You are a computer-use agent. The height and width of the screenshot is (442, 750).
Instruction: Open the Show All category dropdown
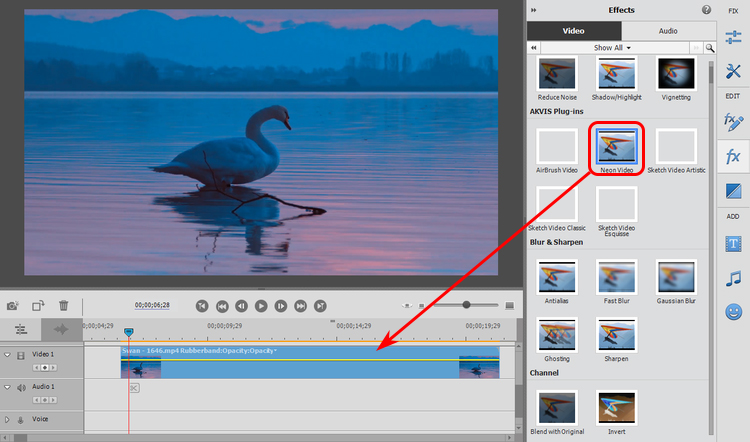pos(612,48)
